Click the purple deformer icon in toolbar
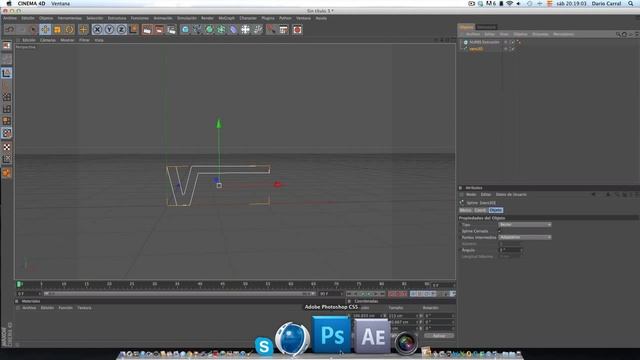This screenshot has width=640, height=360. click(233, 29)
